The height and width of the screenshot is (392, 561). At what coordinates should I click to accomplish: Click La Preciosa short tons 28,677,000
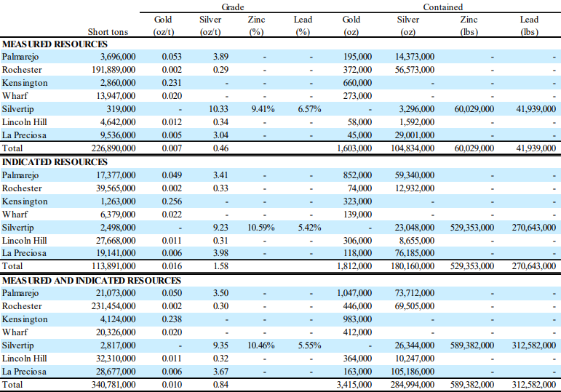(116, 372)
